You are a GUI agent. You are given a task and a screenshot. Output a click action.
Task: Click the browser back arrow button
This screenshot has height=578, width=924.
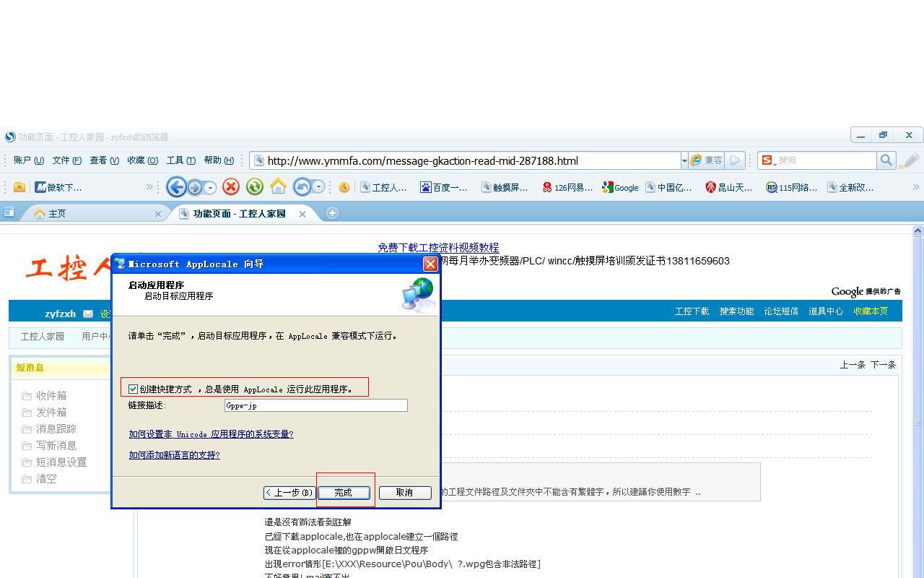(x=176, y=187)
